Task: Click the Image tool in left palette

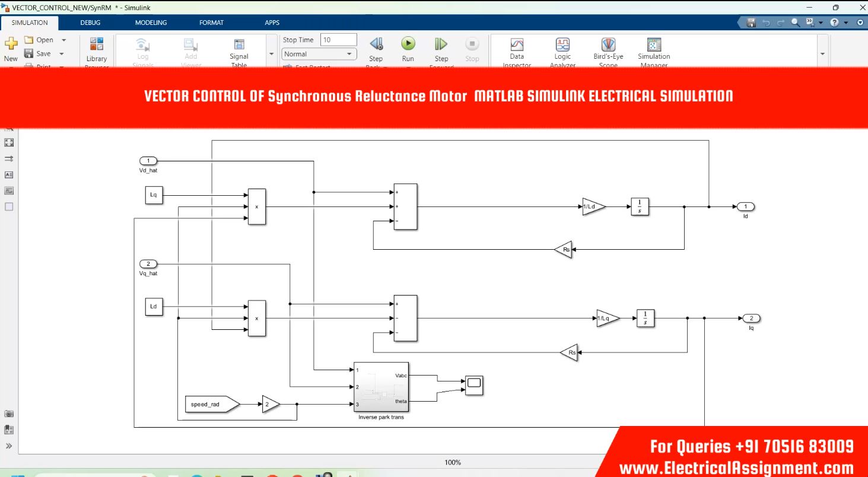Action: pos(9,191)
